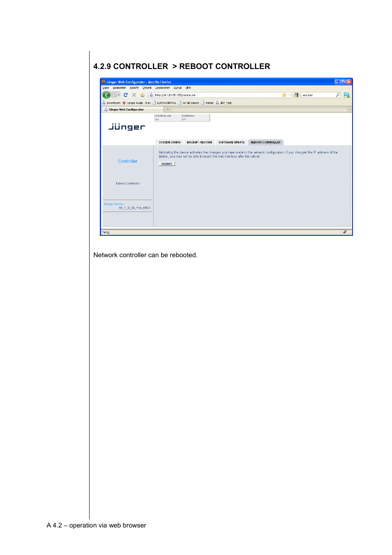392x555 pixels.
Task: Click the Jünger logo
Action: click(127, 127)
